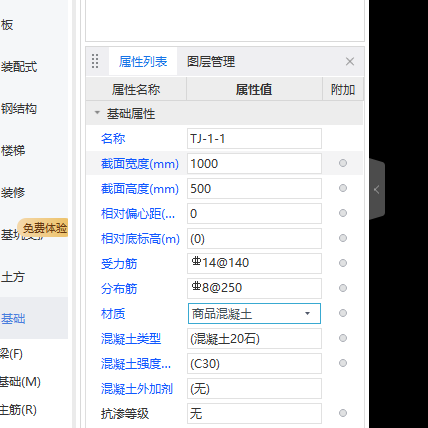Click the 免费体验 badge
This screenshot has width=428, height=428.
(43, 228)
